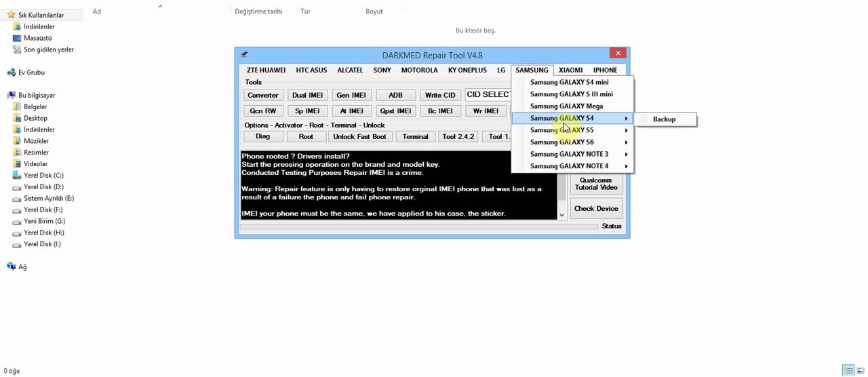Click the Dual IMEI button

[x=307, y=95]
